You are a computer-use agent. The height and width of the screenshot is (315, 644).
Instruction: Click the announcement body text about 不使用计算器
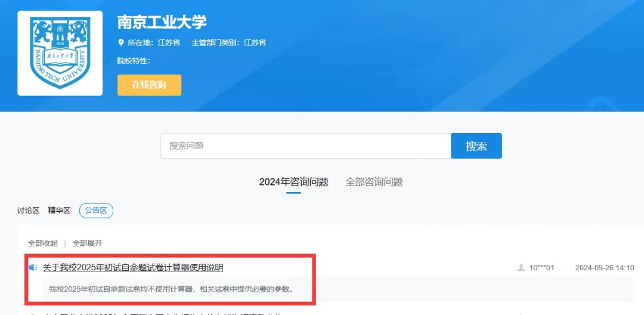pyautogui.click(x=172, y=289)
